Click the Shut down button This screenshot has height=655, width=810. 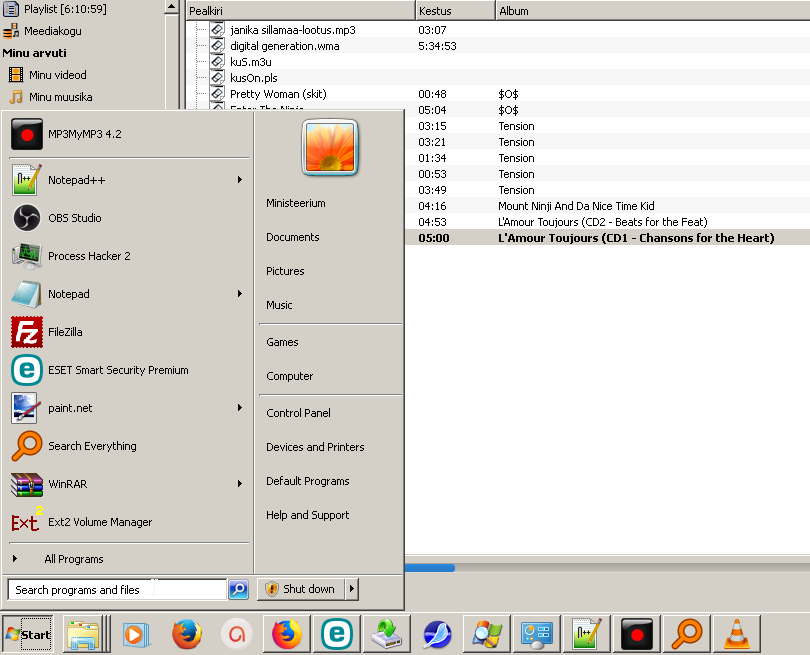301,589
